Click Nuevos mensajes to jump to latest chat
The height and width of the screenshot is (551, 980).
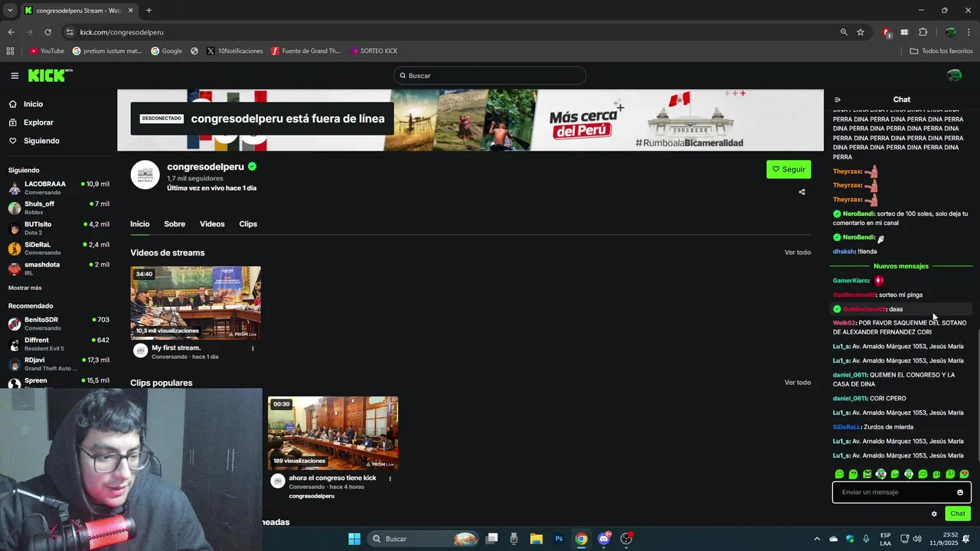pyautogui.click(x=901, y=266)
